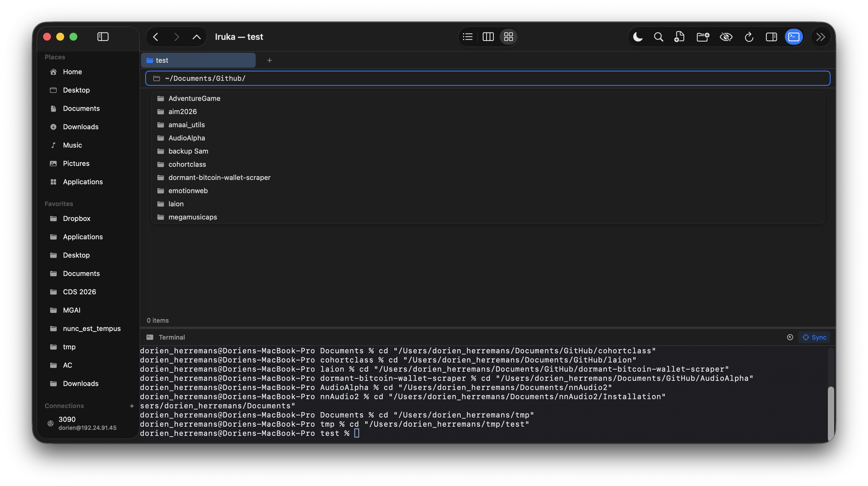Open Music in Places
868x486 pixels.
coord(88,145)
